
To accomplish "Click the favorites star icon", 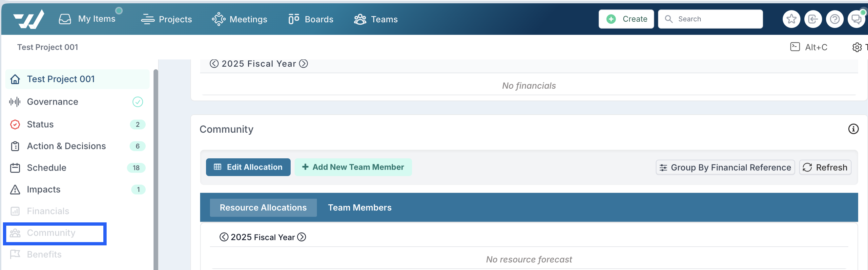I will coord(791,19).
